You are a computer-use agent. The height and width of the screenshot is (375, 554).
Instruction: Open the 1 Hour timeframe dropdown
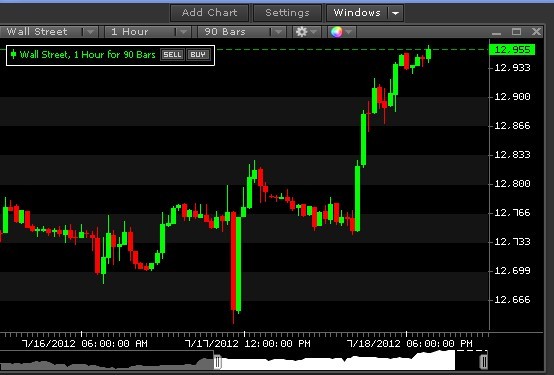coord(148,32)
